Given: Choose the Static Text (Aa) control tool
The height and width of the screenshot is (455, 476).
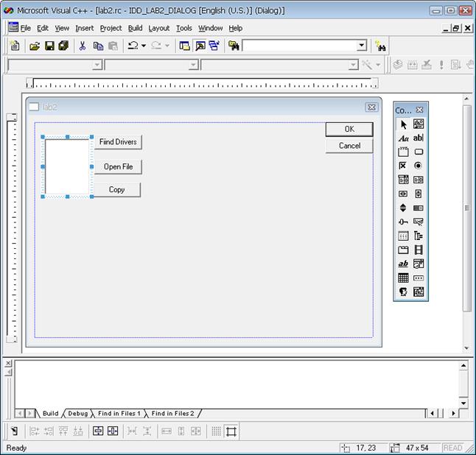Looking at the screenshot, I should point(403,138).
